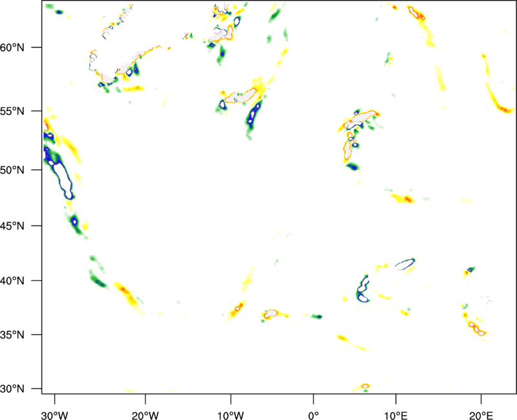Screen dimensions: 517x420
Task: Click the 30°W longitude label
Action: coord(55,406)
